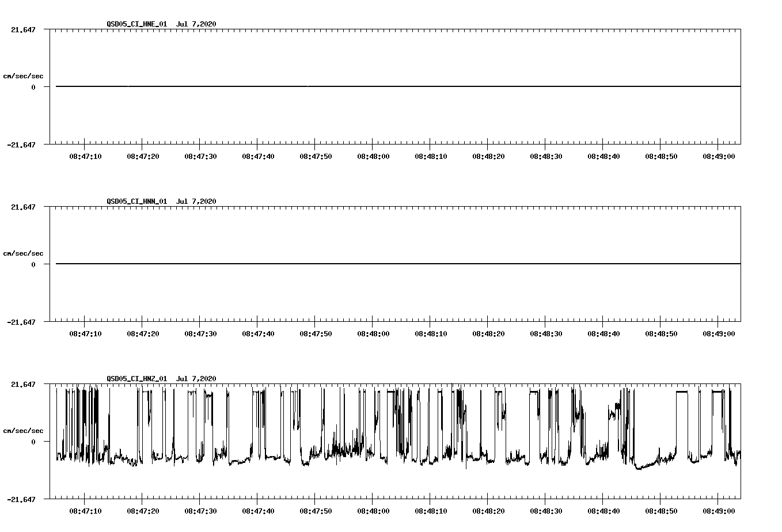Click 08:48:00 time label on HNZ chart
This screenshot has height=532, width=782.
(x=373, y=511)
